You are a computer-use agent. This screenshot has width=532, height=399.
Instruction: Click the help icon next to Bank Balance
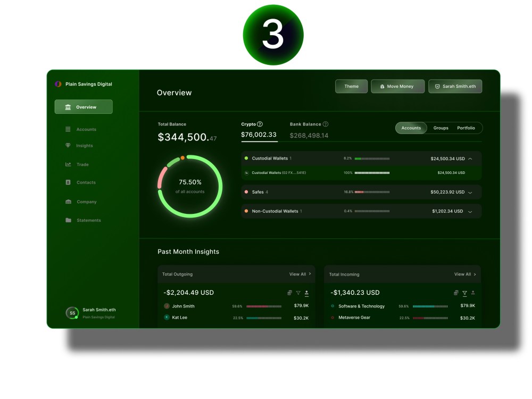[326, 124]
